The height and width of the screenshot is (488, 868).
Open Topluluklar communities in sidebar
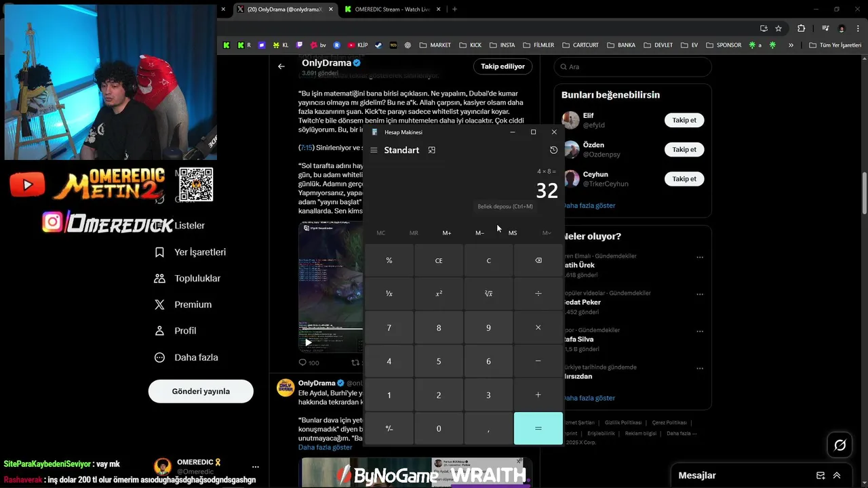click(x=188, y=279)
